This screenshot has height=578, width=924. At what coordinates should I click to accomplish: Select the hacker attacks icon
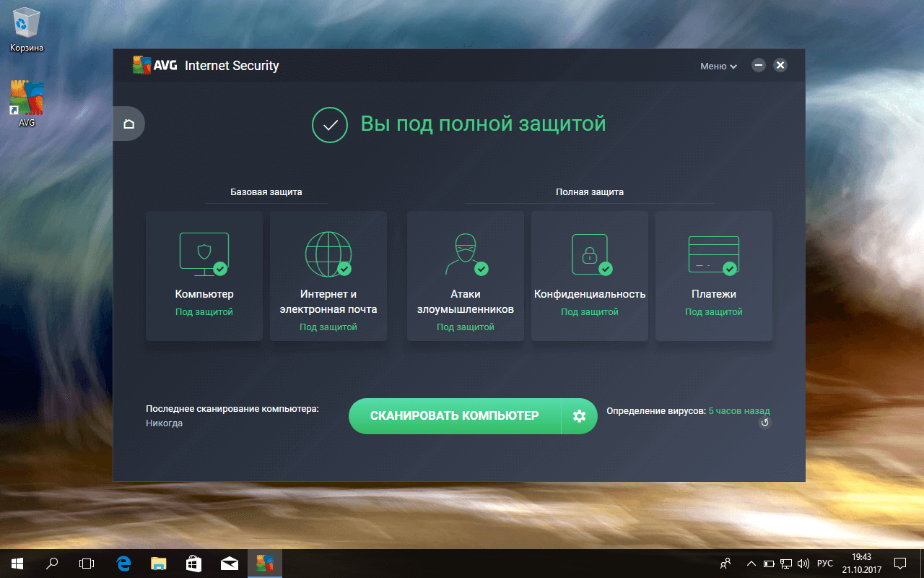click(x=465, y=254)
